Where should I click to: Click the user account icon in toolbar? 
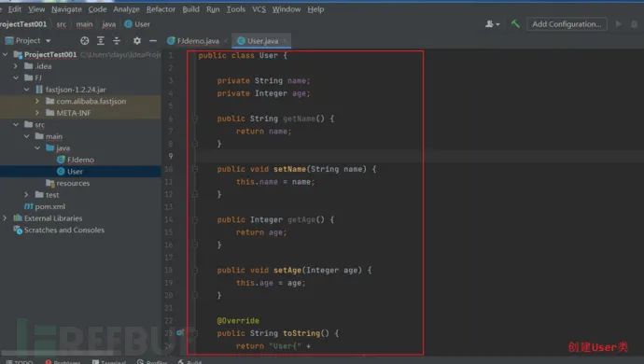(492, 24)
